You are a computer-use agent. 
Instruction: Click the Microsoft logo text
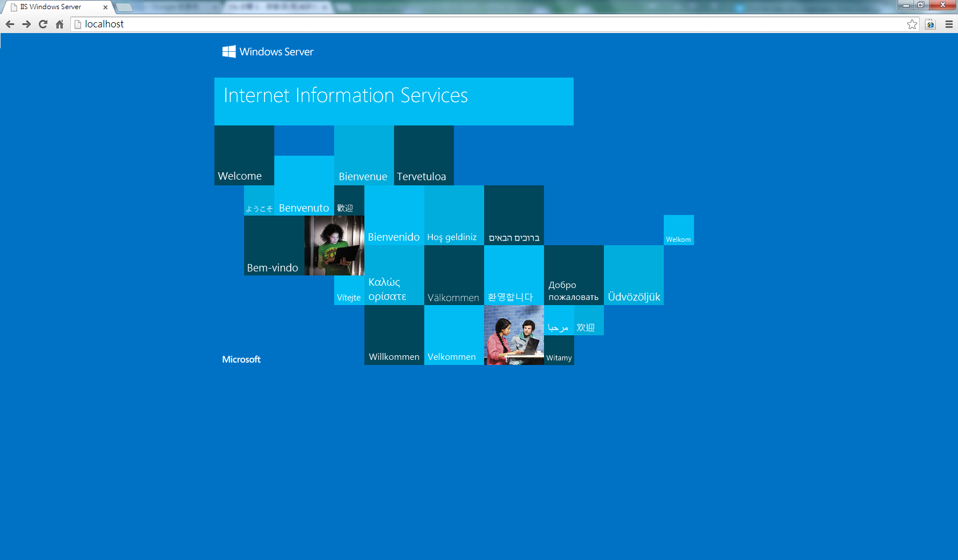[x=241, y=359]
